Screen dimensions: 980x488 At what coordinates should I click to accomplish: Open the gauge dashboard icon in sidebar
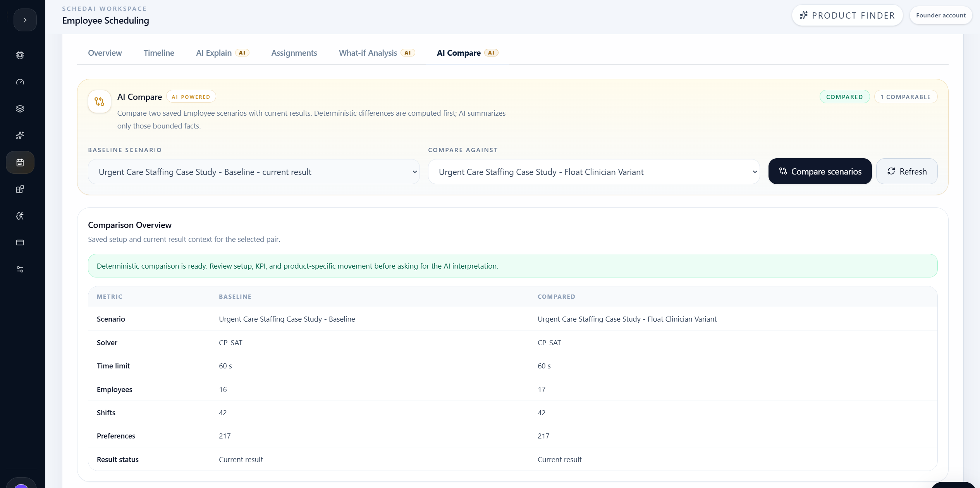click(20, 82)
